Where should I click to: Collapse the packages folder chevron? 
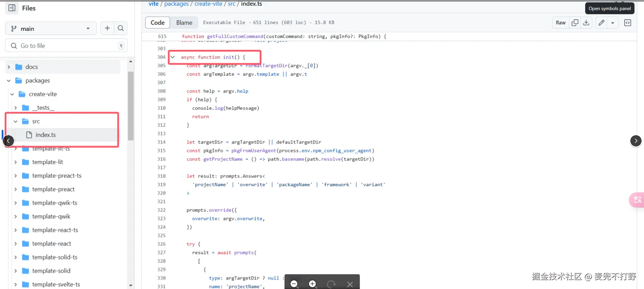(9, 80)
